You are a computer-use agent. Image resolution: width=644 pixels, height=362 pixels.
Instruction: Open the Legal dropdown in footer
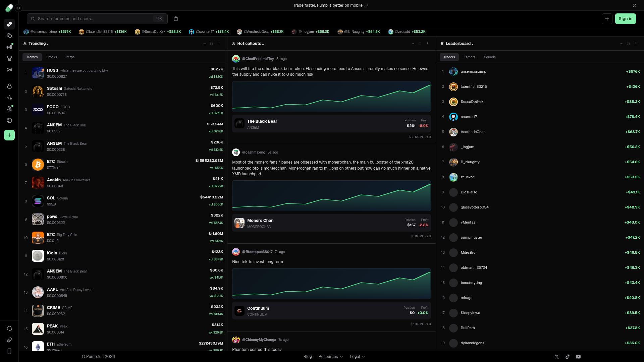coord(357,357)
